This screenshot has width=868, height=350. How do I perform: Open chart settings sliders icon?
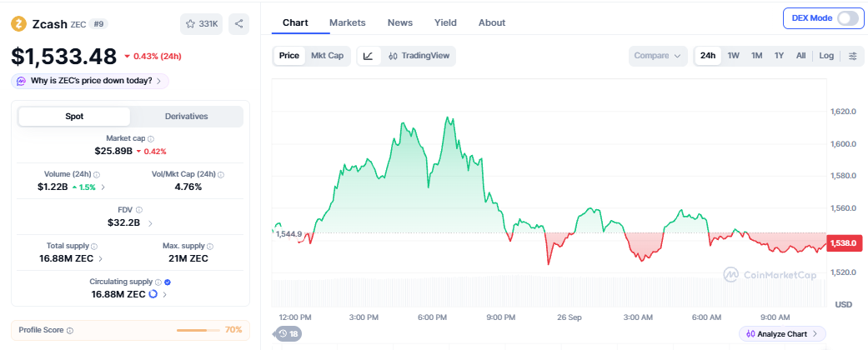[x=853, y=56]
